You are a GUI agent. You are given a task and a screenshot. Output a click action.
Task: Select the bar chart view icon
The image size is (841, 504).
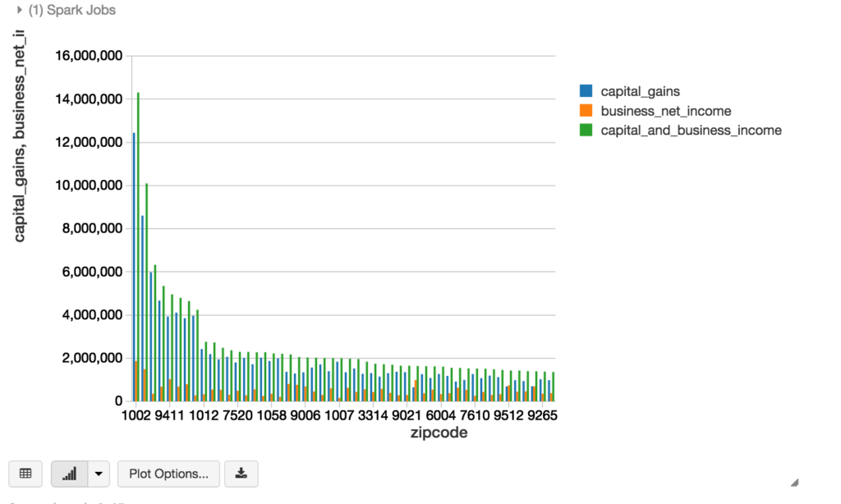pos(70,474)
